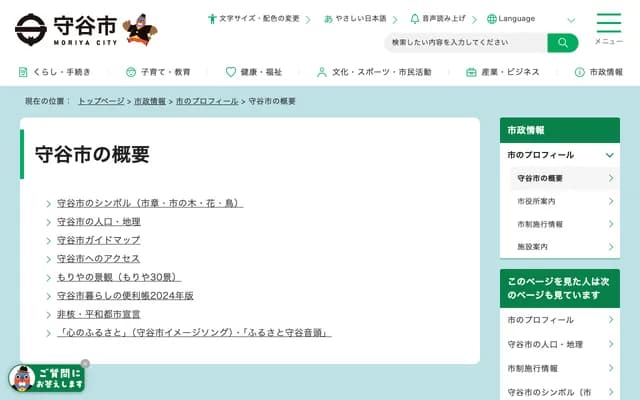Click chevron after 文字サイズ・配色の変更
Screen dimensions: 640x400
pos(308,20)
